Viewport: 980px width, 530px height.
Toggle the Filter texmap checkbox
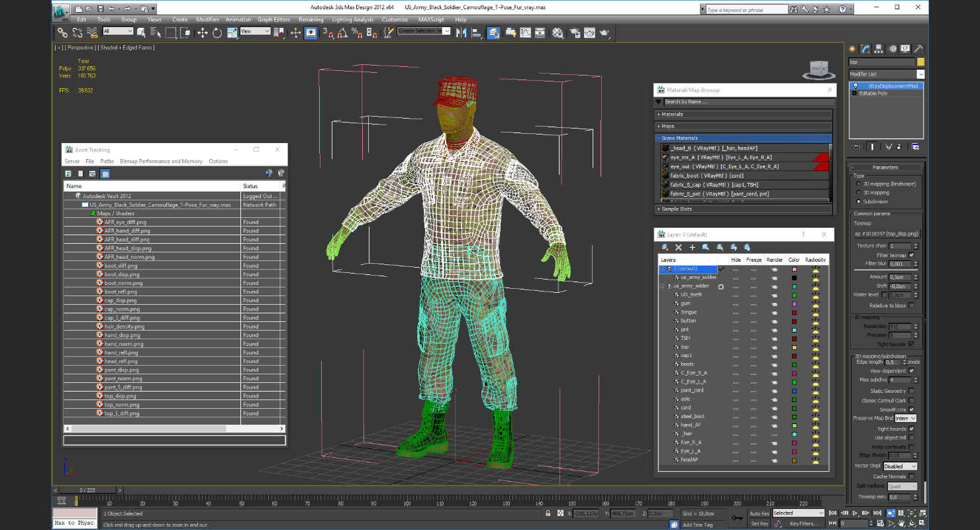click(x=911, y=255)
